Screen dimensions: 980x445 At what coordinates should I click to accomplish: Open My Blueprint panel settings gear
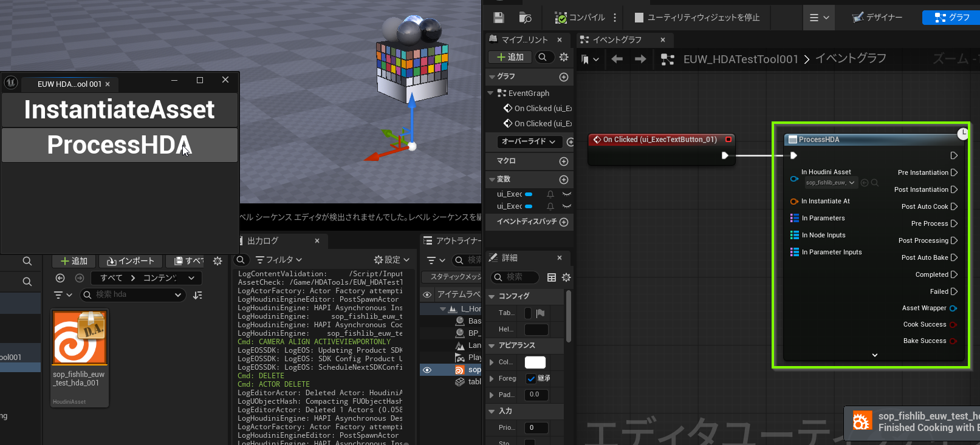pos(564,57)
